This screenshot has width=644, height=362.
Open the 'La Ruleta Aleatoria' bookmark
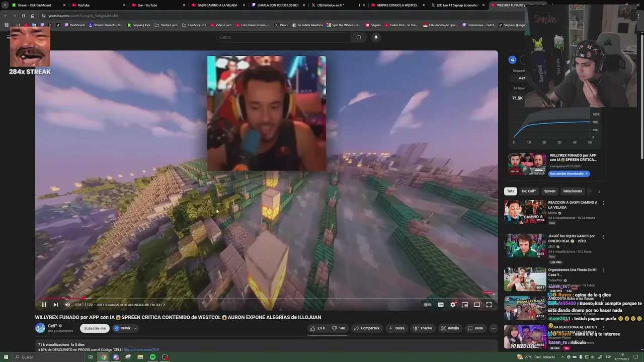tap(307, 25)
